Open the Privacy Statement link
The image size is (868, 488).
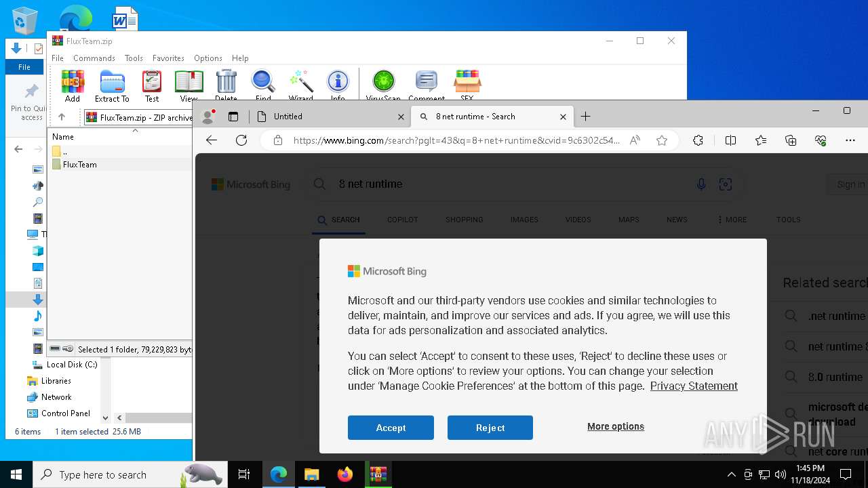pos(694,386)
